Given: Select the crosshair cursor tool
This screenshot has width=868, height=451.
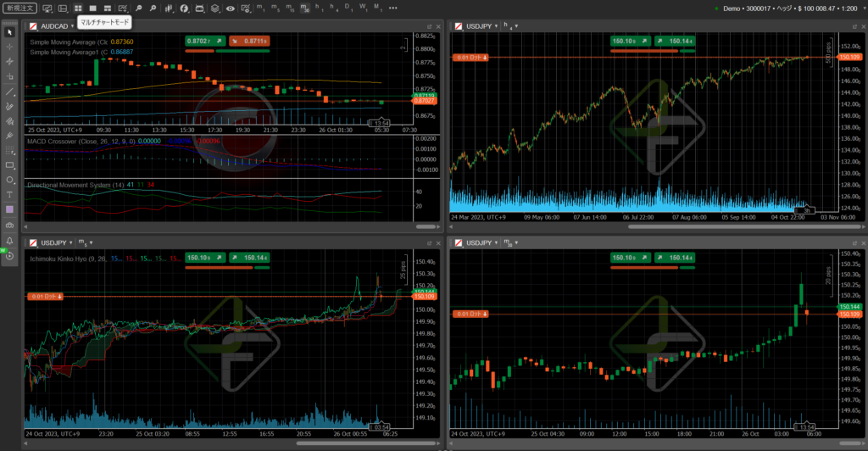Looking at the screenshot, I should pos(9,47).
